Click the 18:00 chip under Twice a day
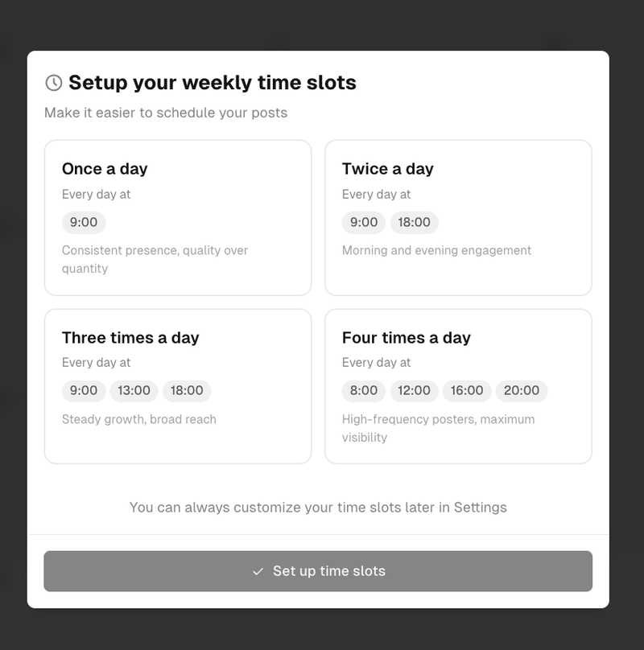Viewport: 644px width, 650px height. [415, 222]
